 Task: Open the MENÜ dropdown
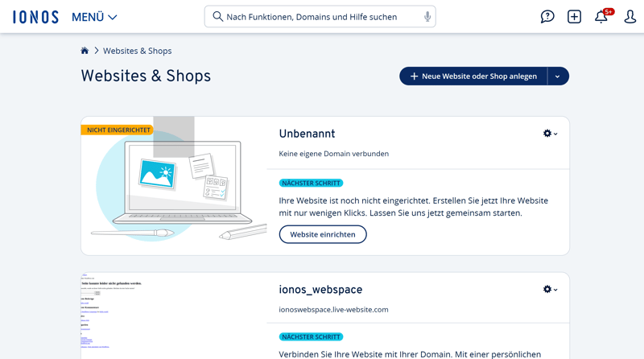click(x=94, y=17)
